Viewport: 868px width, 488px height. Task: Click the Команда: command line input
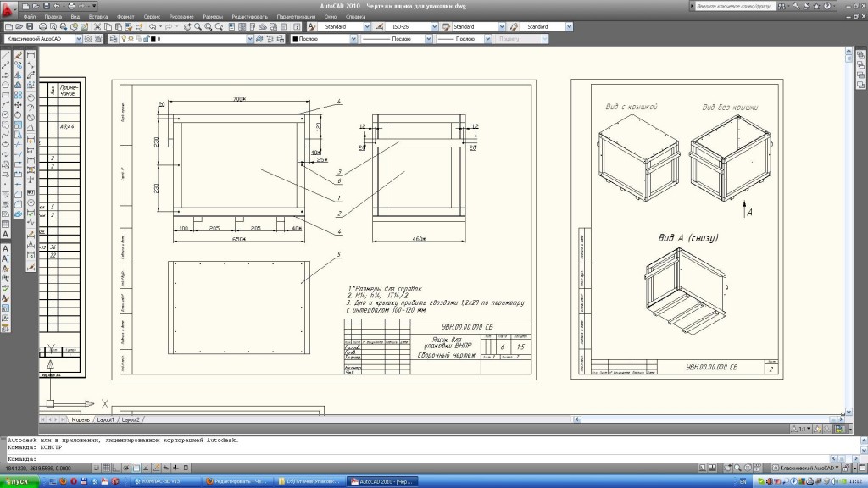coord(419,459)
